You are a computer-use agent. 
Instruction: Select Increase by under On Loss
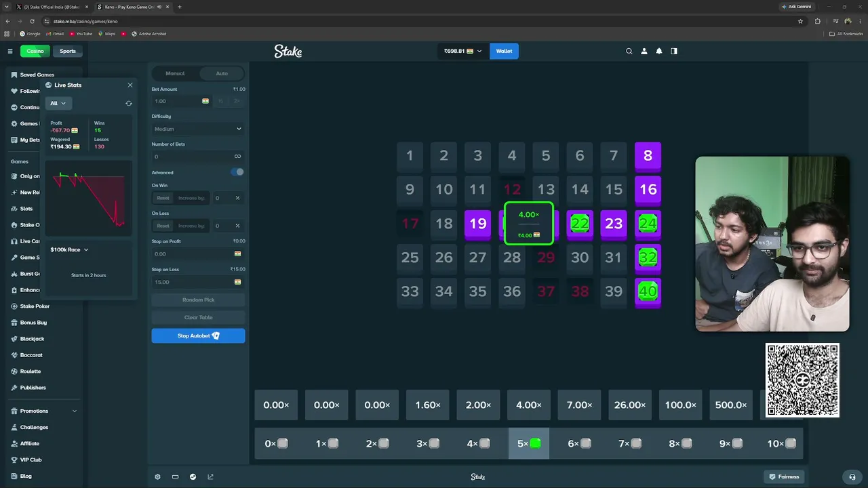pyautogui.click(x=191, y=226)
